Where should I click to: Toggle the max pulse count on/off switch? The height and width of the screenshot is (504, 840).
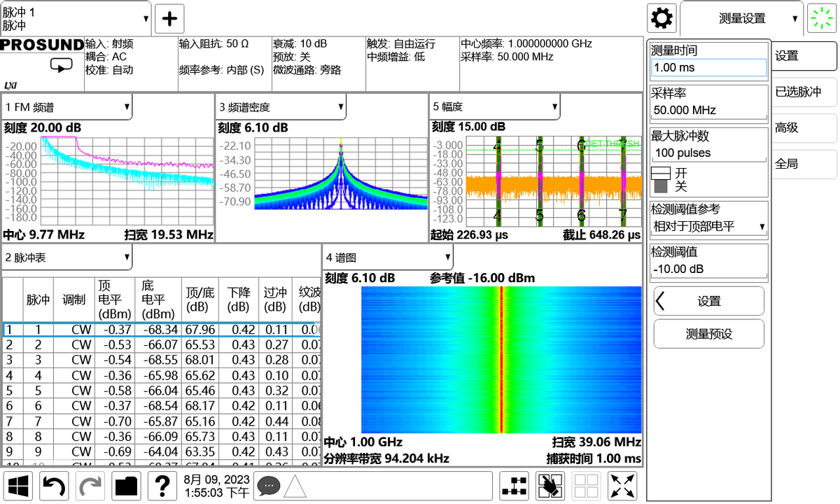(661, 180)
